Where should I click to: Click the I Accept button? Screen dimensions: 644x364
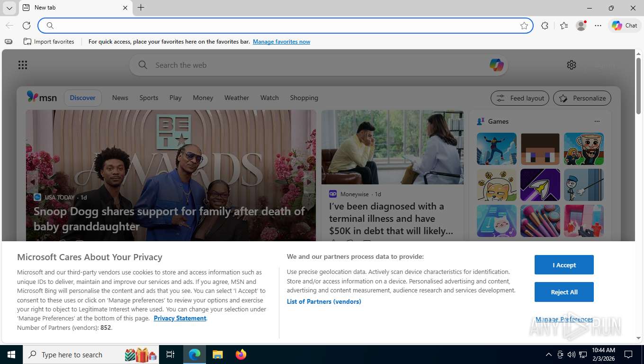pos(564,265)
